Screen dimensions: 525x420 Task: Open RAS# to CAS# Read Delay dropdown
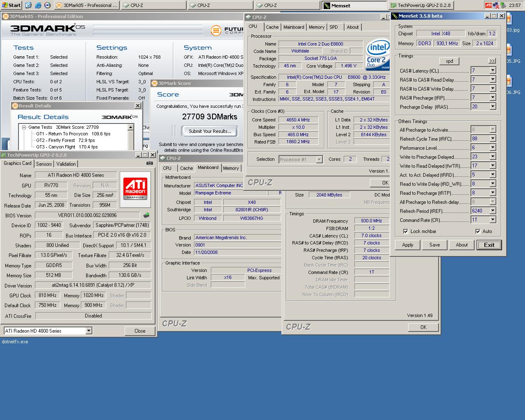click(x=493, y=80)
